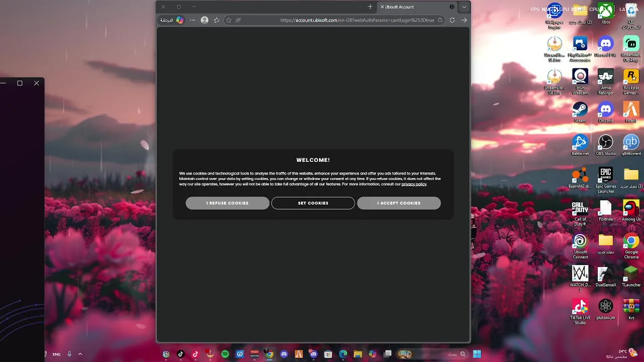
Task: Open the kvs archive on desktop
Action: pos(631,310)
